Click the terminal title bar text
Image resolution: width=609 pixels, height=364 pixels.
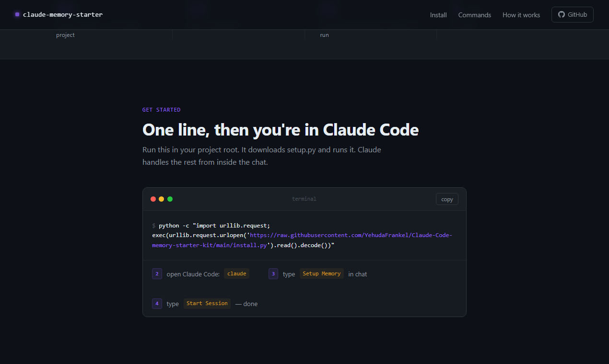[304, 199]
